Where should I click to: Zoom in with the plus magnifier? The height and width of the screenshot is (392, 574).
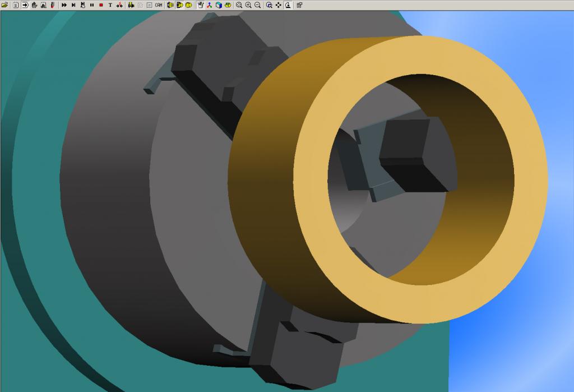(x=248, y=5)
